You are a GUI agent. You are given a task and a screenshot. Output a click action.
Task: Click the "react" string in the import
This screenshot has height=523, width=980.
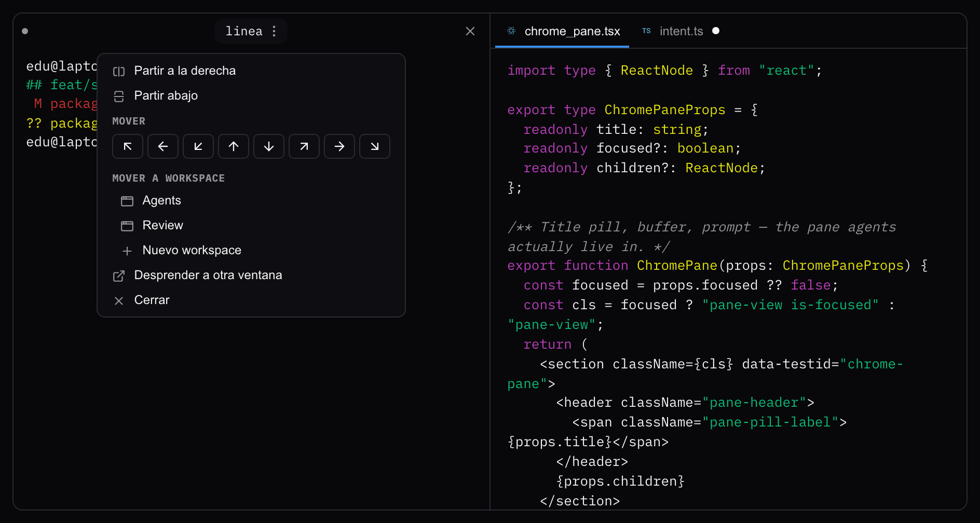click(x=787, y=71)
